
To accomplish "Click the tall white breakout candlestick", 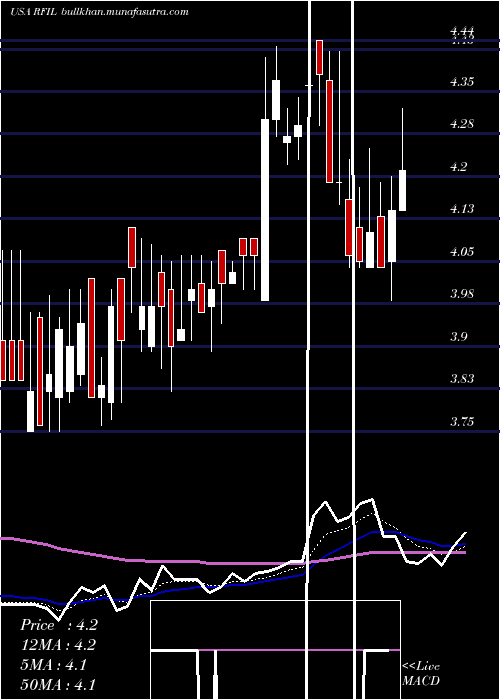I will click(265, 210).
